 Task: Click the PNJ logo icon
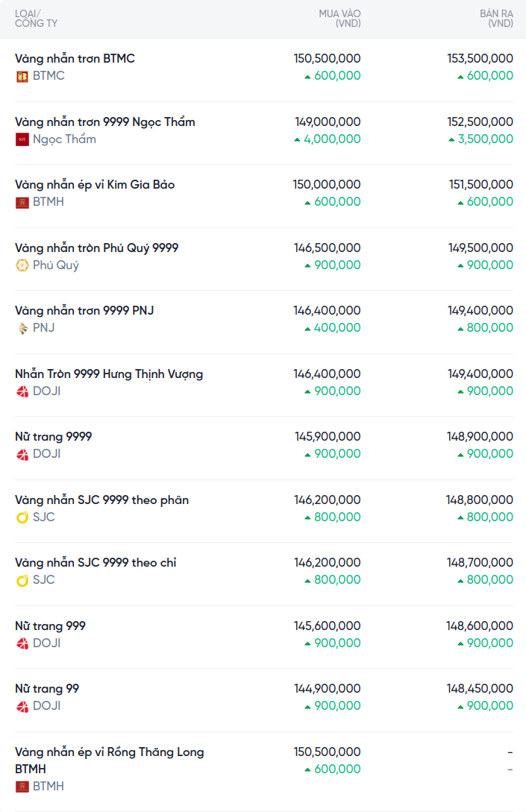point(22,328)
